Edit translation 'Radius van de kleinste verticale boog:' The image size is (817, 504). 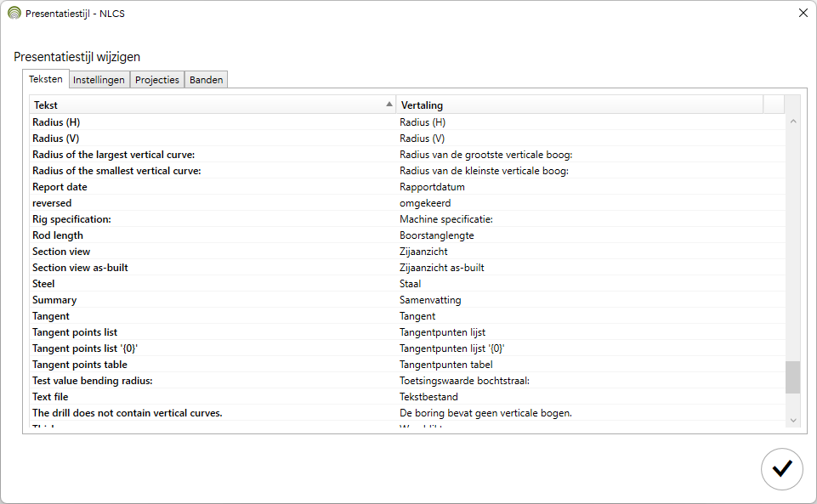pos(484,171)
